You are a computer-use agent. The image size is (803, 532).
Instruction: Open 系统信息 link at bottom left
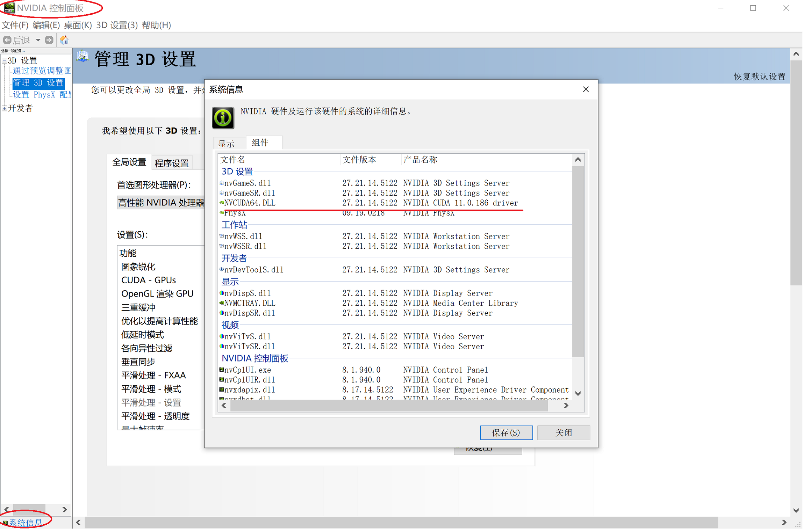pyautogui.click(x=26, y=523)
